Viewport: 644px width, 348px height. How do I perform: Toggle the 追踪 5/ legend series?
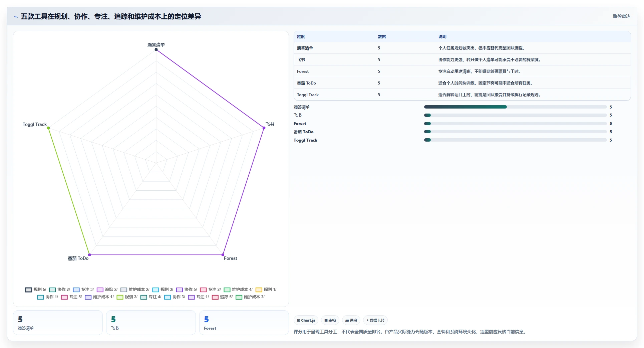(222, 297)
